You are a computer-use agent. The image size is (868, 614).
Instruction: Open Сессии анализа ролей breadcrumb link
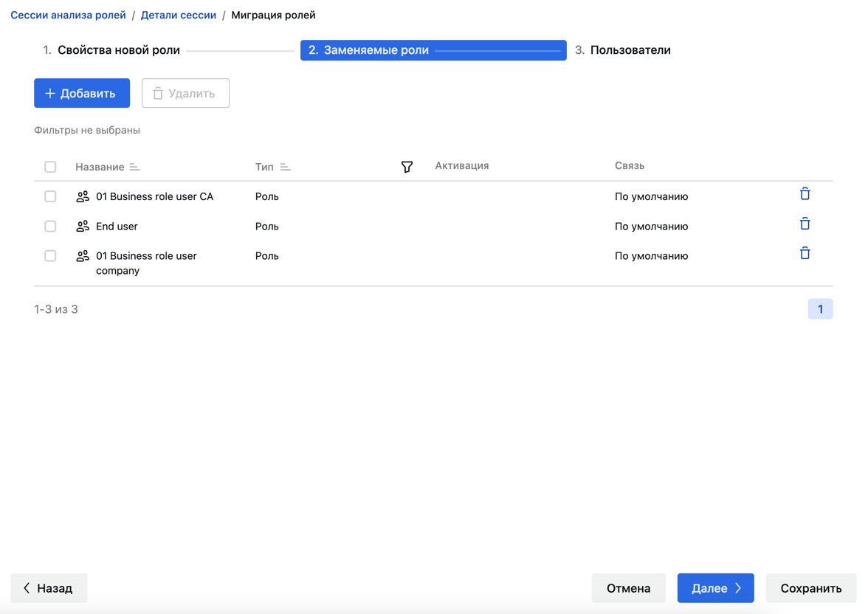[68, 15]
